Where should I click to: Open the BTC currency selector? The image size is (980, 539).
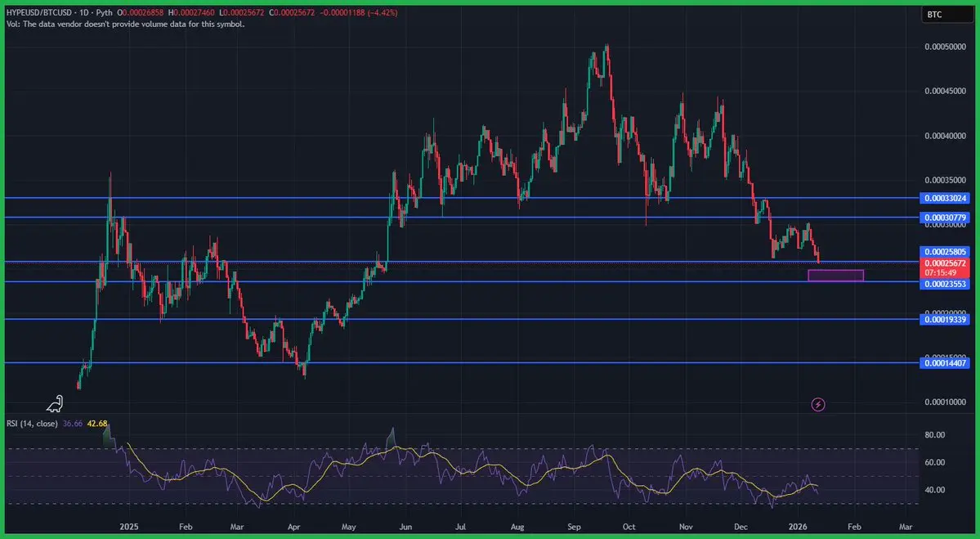click(947, 15)
